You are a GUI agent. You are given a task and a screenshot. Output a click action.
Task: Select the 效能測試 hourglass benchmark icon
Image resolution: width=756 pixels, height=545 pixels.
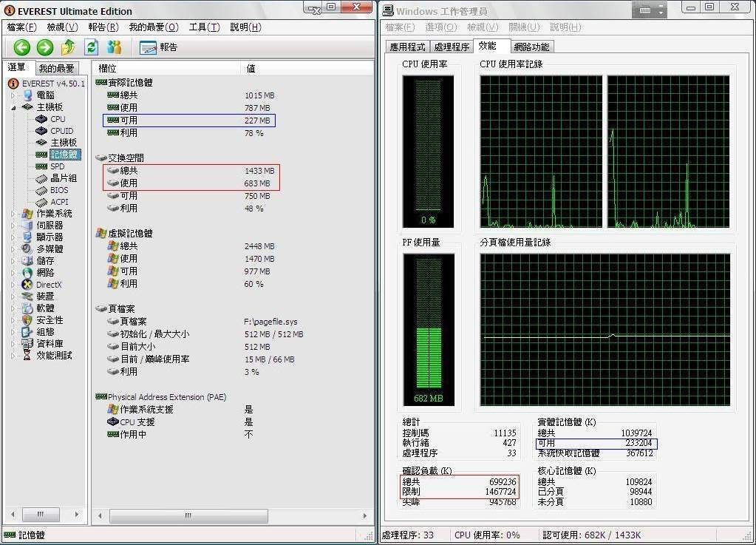[x=27, y=356]
